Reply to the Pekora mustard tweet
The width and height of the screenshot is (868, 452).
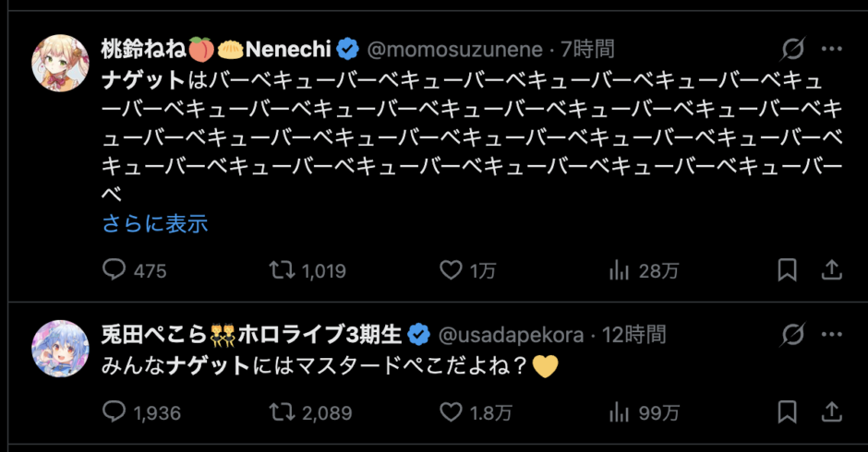115,412
